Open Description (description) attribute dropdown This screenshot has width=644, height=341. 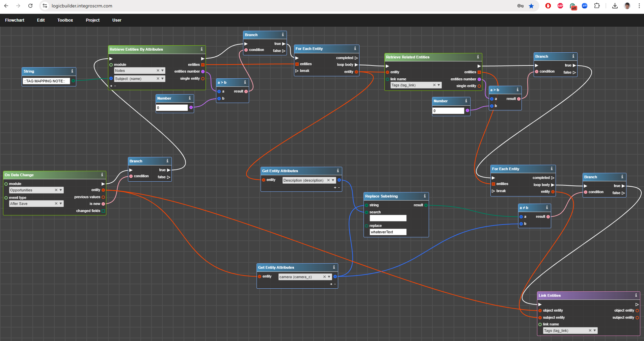(333, 180)
